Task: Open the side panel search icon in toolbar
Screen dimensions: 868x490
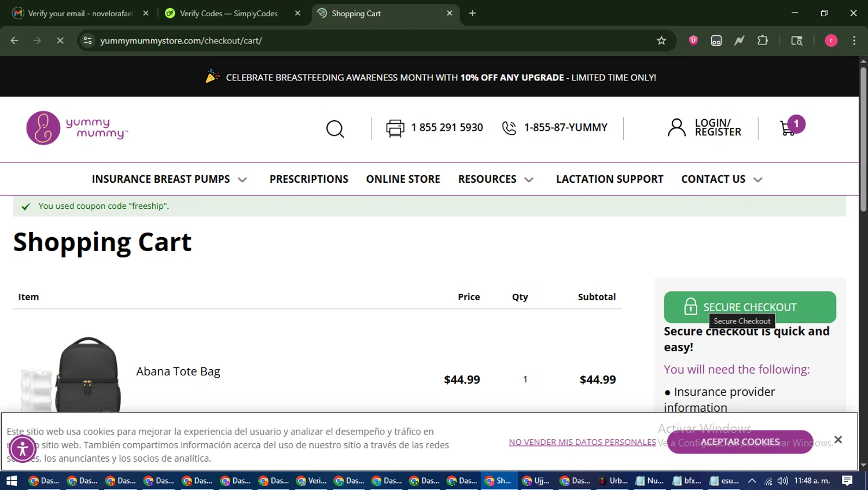Action: point(797,40)
